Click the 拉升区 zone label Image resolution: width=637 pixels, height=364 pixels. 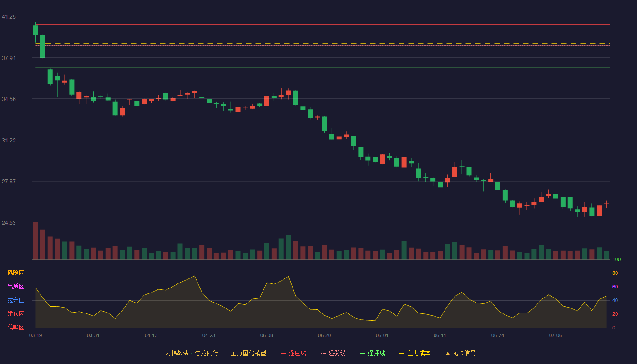point(15,300)
